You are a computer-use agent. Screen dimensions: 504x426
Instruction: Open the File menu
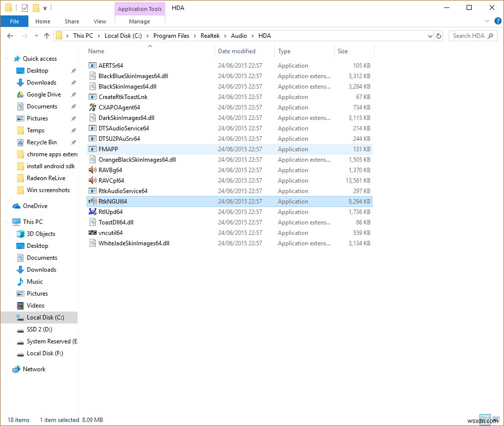tap(14, 21)
